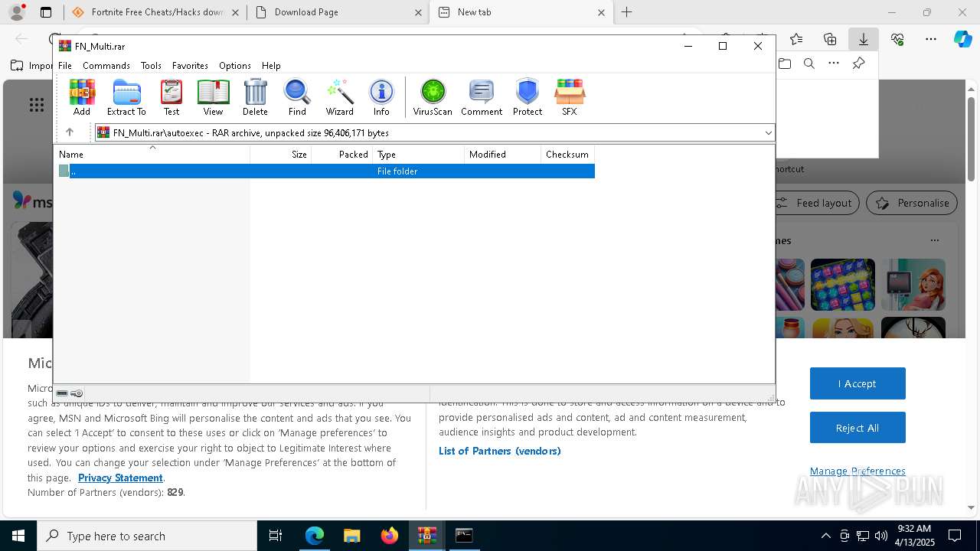Start VirusScan on the archive

pos(433,97)
